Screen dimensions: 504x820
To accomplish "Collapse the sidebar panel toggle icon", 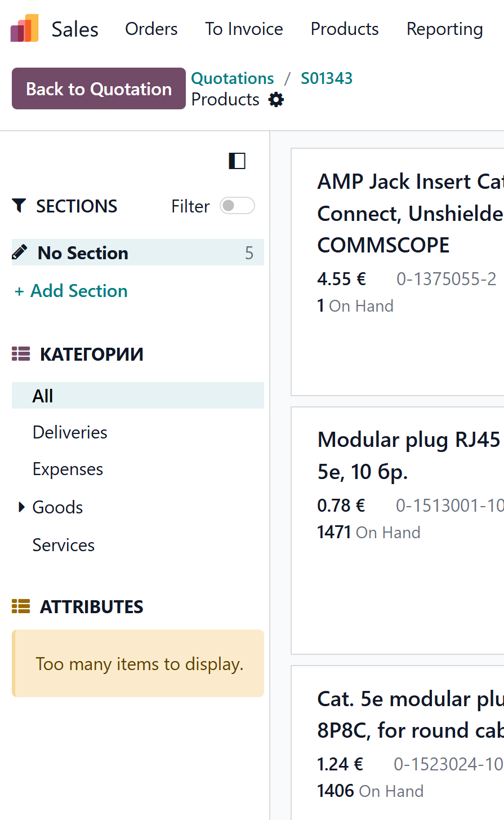I will click(237, 161).
